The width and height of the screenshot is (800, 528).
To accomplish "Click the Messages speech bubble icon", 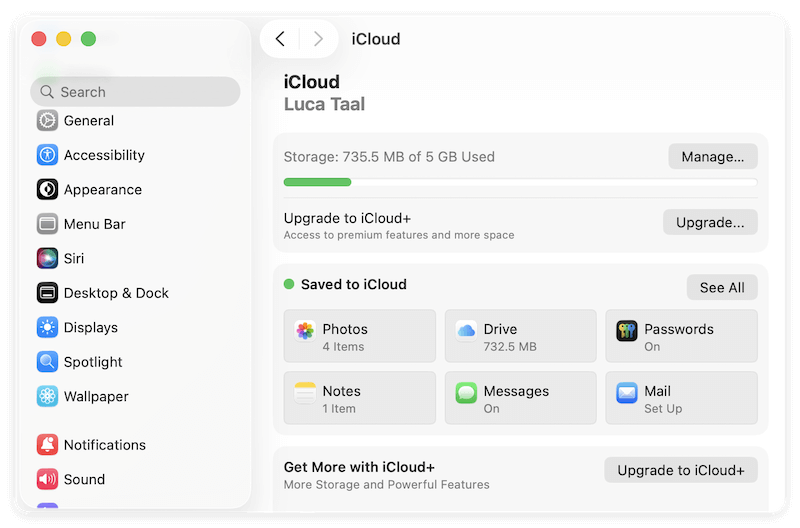I will pyautogui.click(x=466, y=392).
